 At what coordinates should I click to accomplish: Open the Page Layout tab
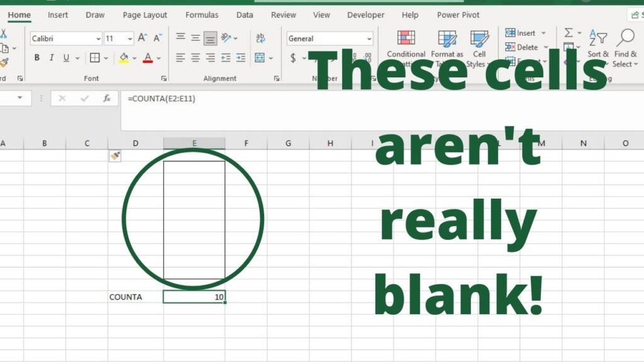pos(145,15)
